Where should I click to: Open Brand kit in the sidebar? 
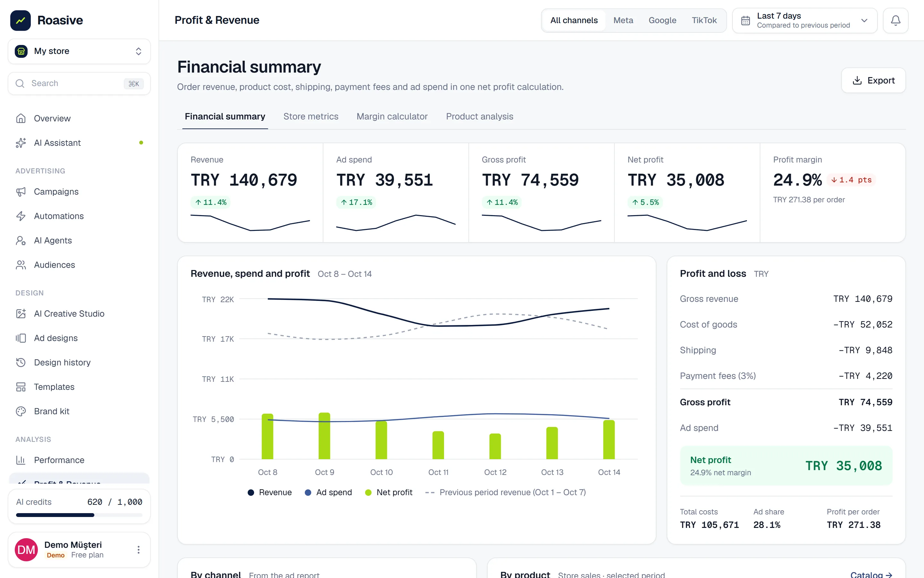click(79, 411)
